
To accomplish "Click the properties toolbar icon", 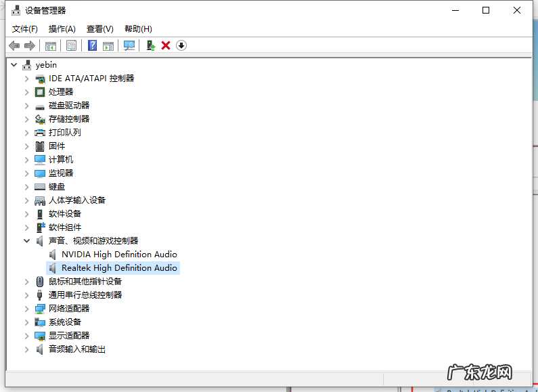I will pos(71,45).
